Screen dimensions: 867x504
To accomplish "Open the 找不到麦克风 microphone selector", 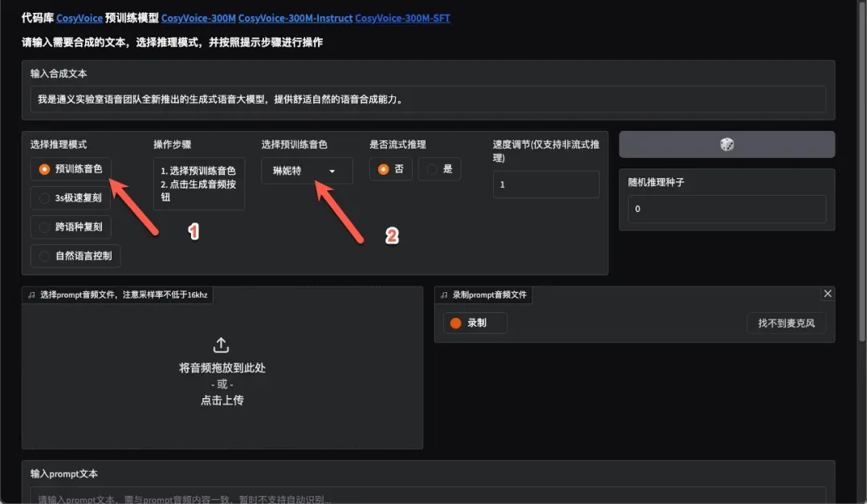I will click(x=786, y=323).
